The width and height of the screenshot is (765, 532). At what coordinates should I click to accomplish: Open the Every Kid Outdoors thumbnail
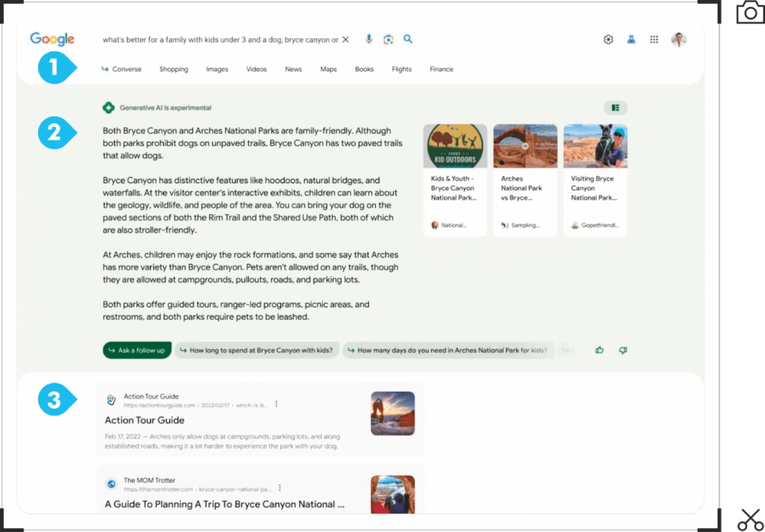455,146
